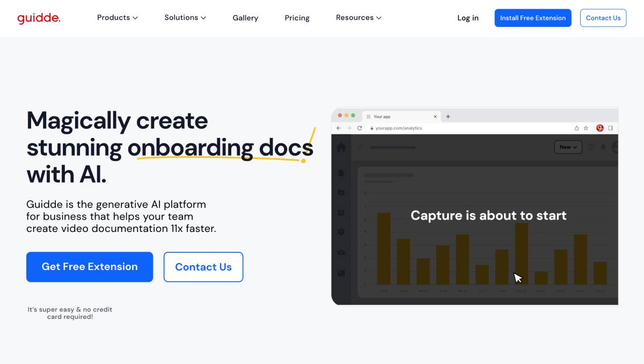The width and height of the screenshot is (644, 364).
Task: Click the Install Free Extension button
Action: (x=532, y=18)
